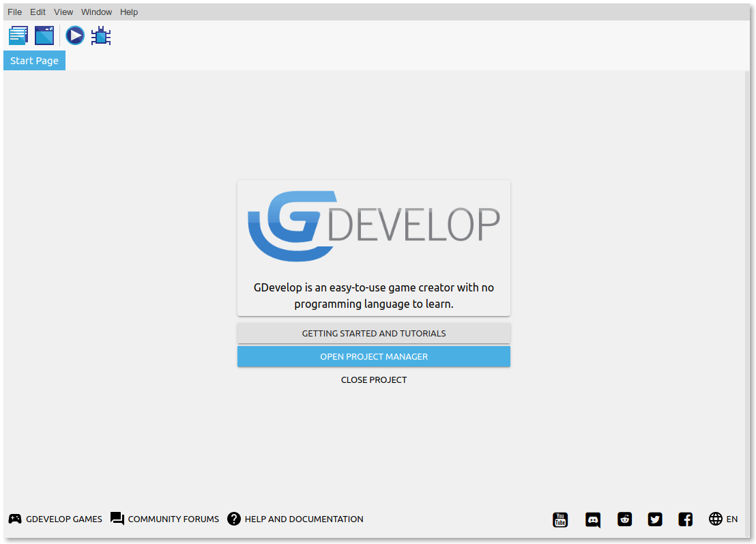Show the Help menu
The image size is (756, 544).
point(129,12)
